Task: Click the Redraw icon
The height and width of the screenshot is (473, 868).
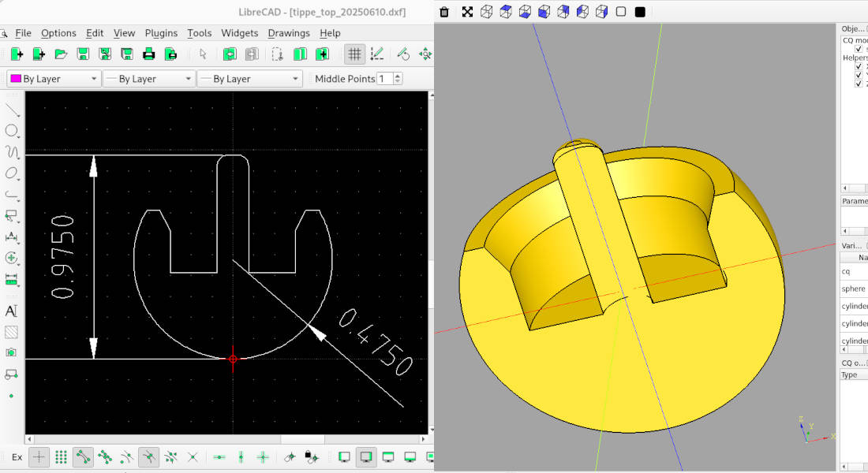Action: (x=403, y=54)
